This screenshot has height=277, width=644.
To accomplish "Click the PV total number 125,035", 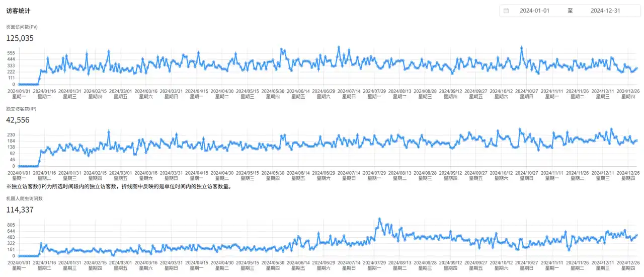I will click(20, 38).
